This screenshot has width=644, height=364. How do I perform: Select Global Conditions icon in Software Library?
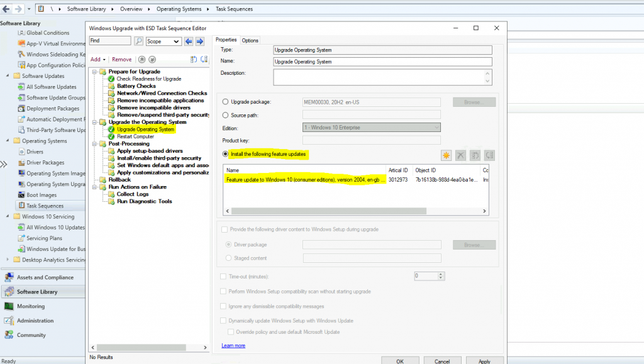[21, 33]
